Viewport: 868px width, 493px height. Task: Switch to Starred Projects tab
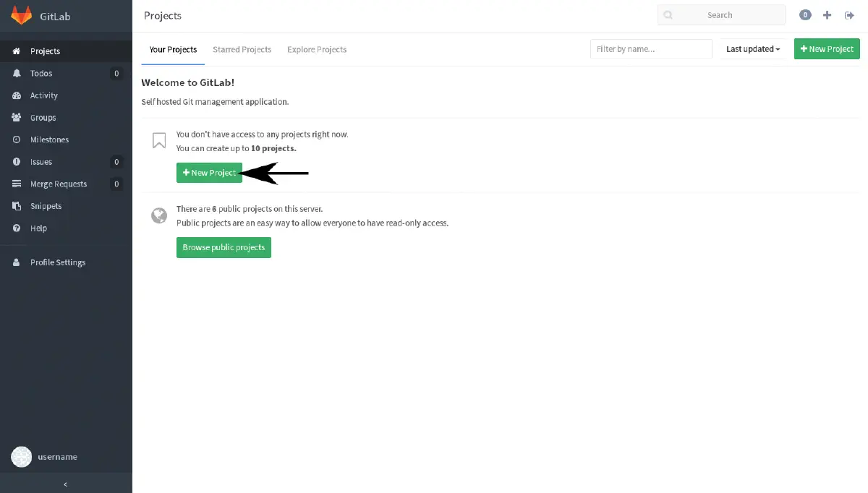pyautogui.click(x=242, y=49)
